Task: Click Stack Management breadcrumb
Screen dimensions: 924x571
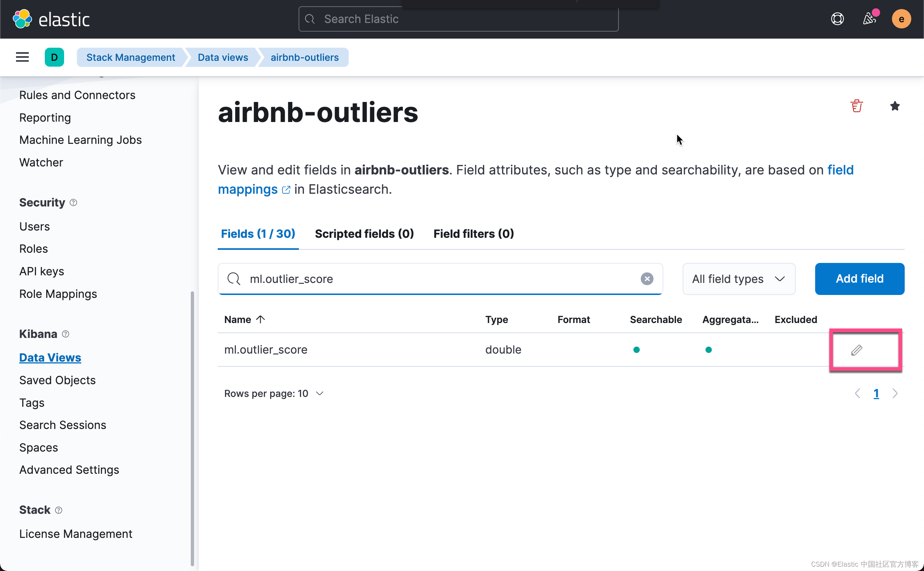Action: point(131,57)
